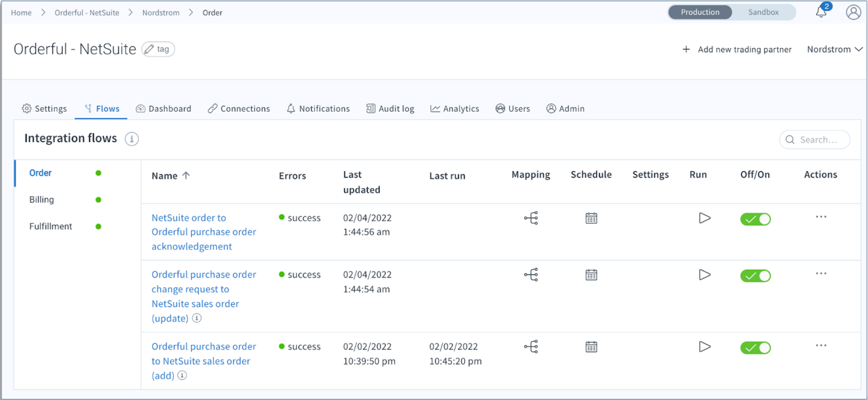Open Orderful purchase order to NetSuite (add) flow
This screenshot has width=868, height=400.
coord(203,361)
